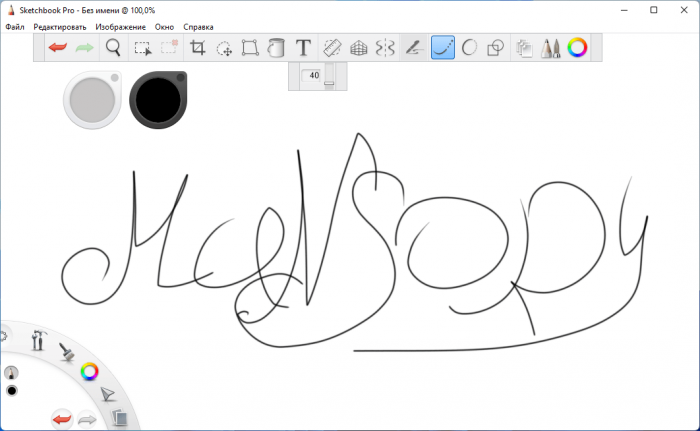Expand the lagoon pages and files menu
This screenshot has width=700, height=431.
tap(118, 418)
